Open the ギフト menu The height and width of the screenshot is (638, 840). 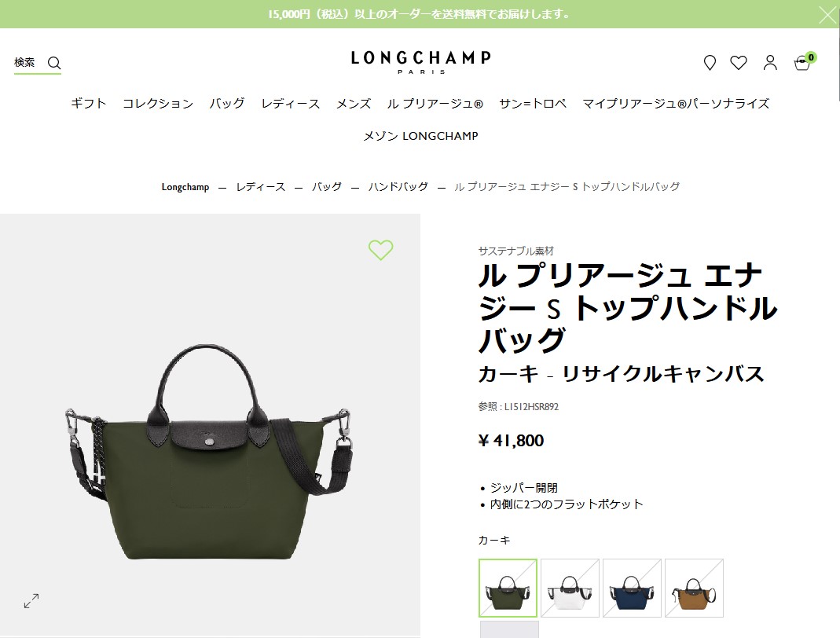(88, 104)
